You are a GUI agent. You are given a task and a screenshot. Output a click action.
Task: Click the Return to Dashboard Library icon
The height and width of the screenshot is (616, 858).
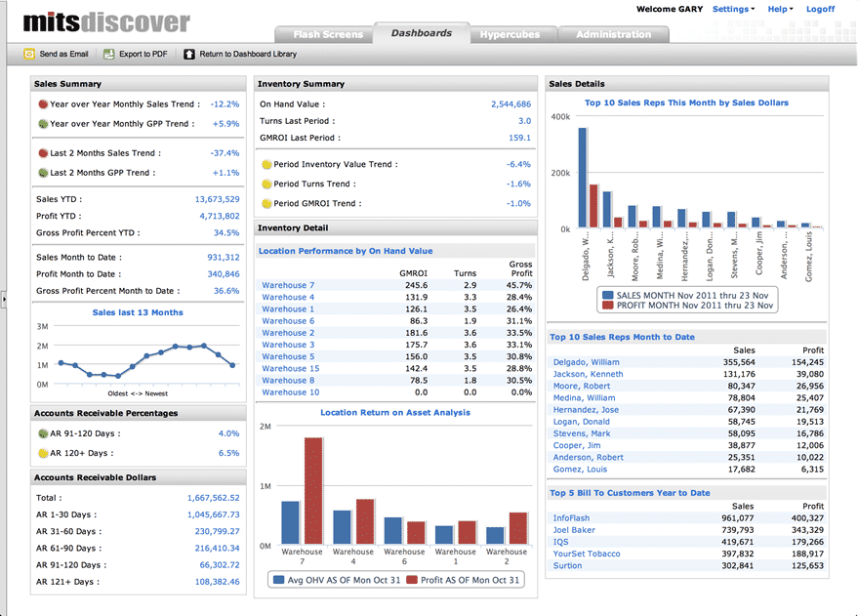[188, 55]
